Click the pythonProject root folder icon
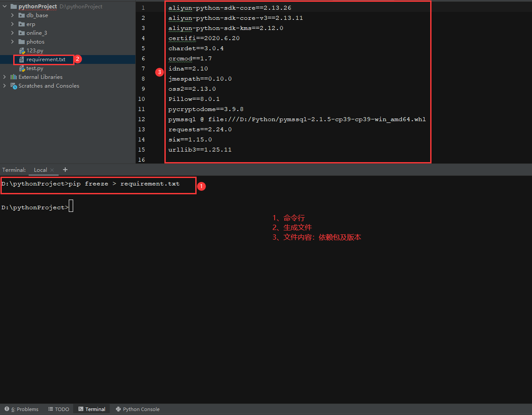532x415 pixels. pyautogui.click(x=13, y=7)
